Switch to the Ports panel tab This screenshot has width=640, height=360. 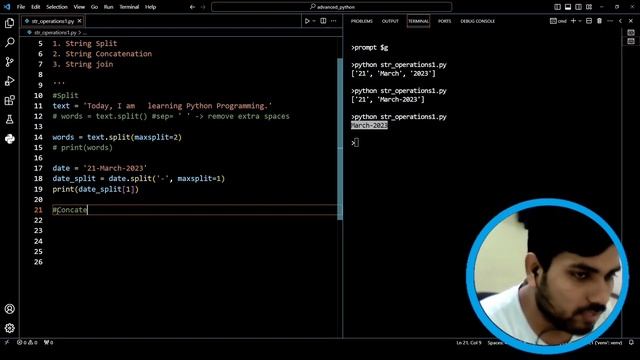pyautogui.click(x=444, y=21)
